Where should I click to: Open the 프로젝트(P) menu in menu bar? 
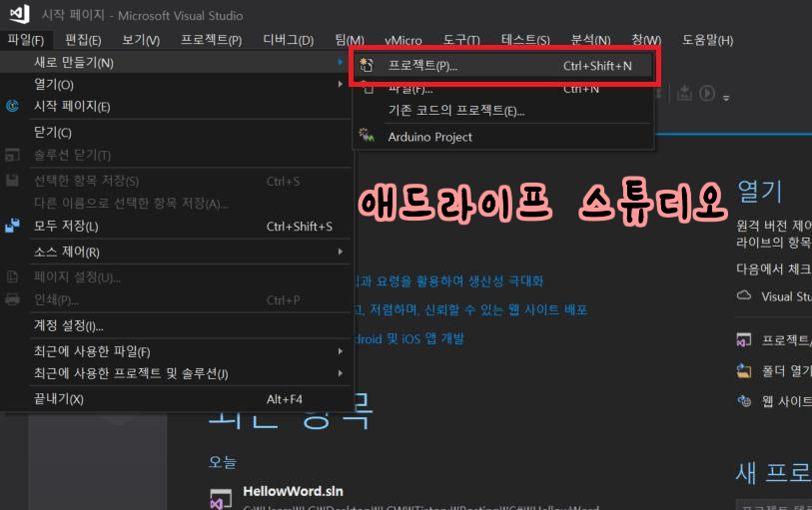[211, 40]
